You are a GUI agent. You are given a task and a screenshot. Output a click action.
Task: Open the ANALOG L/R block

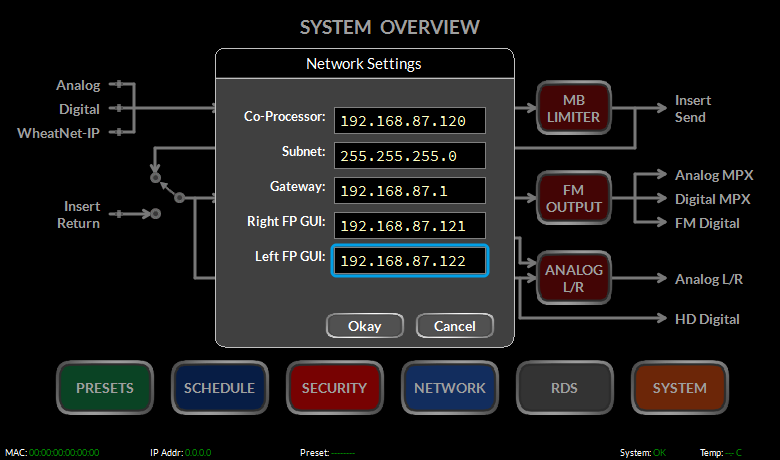(x=574, y=278)
